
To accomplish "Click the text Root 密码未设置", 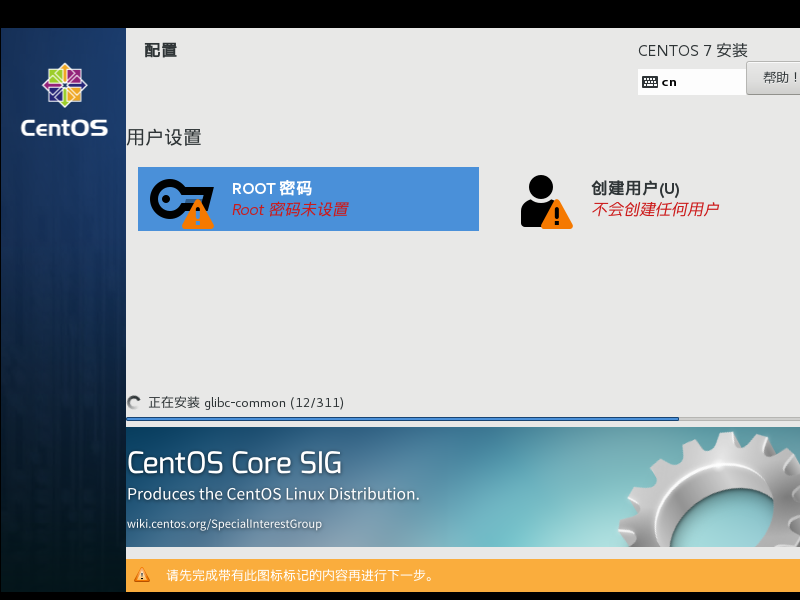I will (290, 210).
